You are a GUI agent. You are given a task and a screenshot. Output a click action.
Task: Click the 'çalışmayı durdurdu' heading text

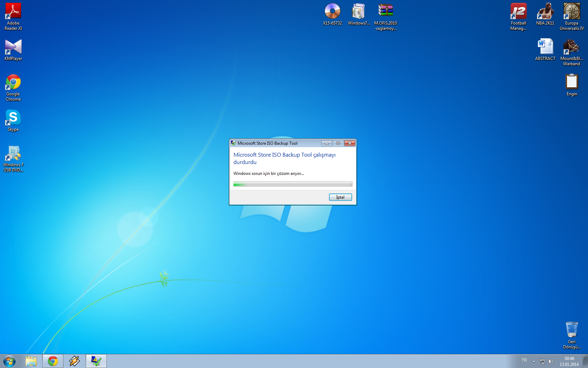[285, 158]
